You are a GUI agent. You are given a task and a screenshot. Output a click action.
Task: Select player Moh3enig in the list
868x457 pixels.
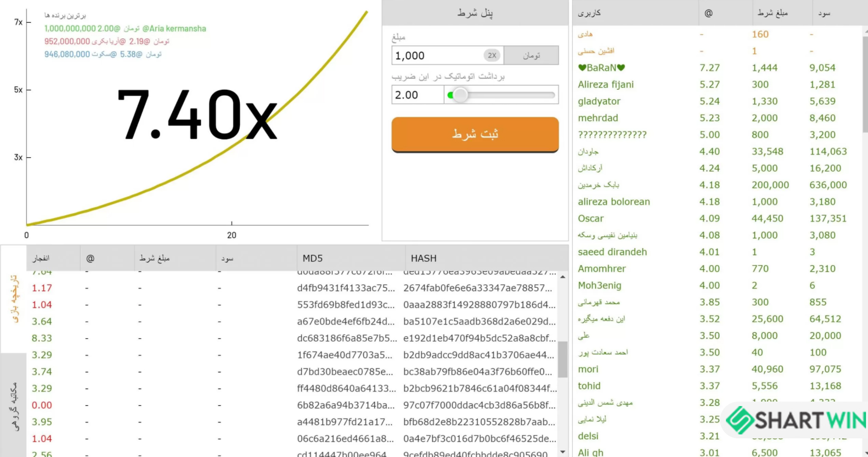pyautogui.click(x=599, y=285)
